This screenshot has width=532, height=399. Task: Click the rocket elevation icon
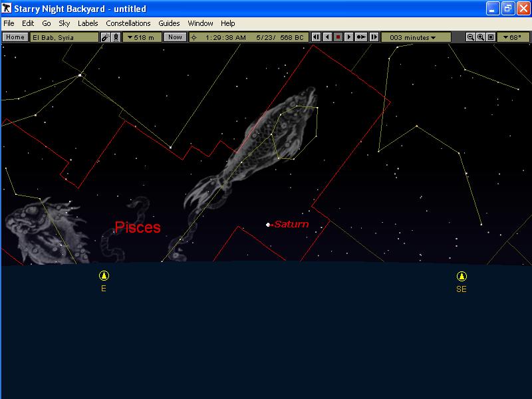click(x=116, y=37)
